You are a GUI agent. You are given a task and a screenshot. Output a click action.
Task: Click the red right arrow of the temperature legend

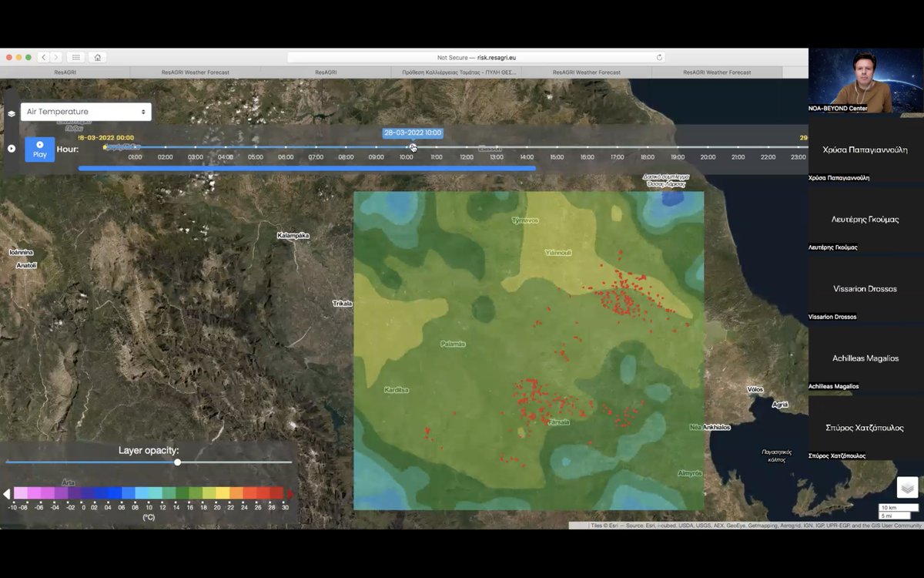pos(290,494)
